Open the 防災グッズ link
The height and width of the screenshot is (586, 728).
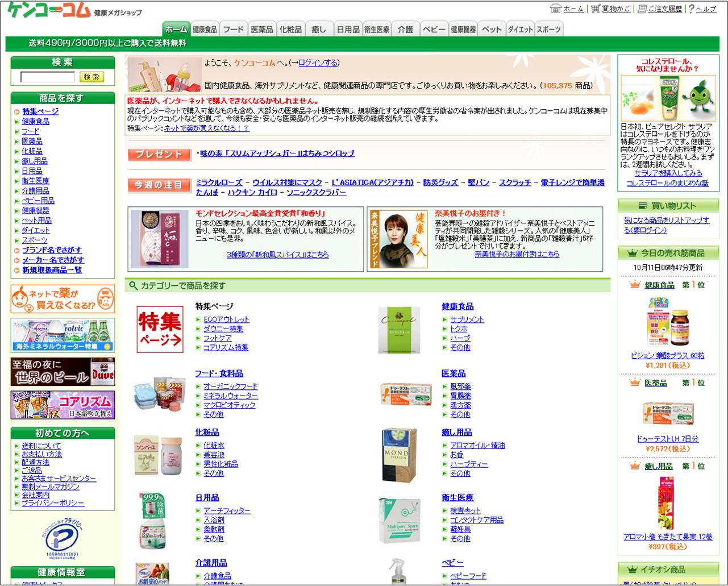[440, 182]
